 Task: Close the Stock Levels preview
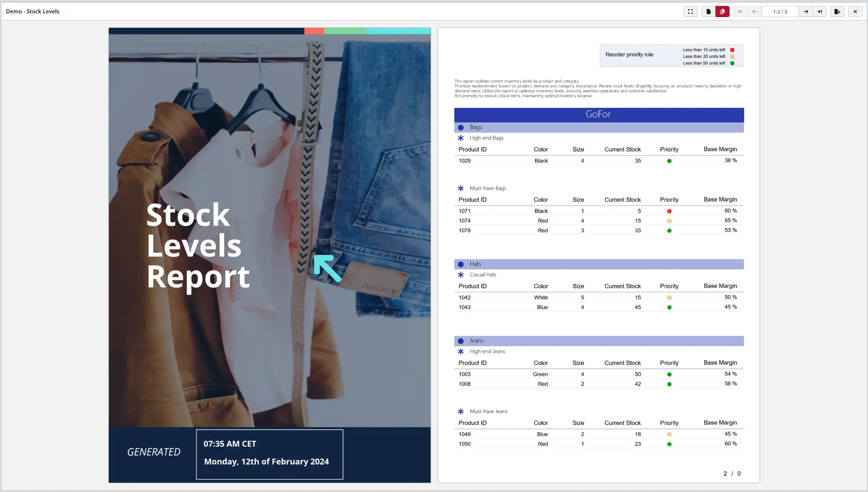pyautogui.click(x=855, y=12)
